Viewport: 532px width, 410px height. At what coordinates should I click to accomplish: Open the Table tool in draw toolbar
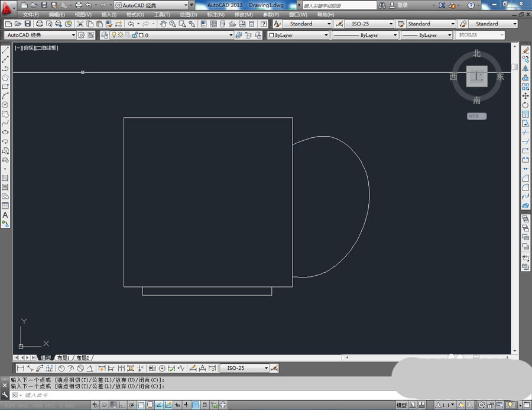(x=5, y=206)
